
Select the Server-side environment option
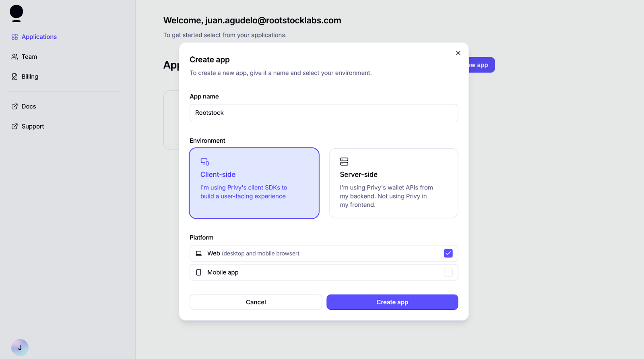[x=393, y=183]
